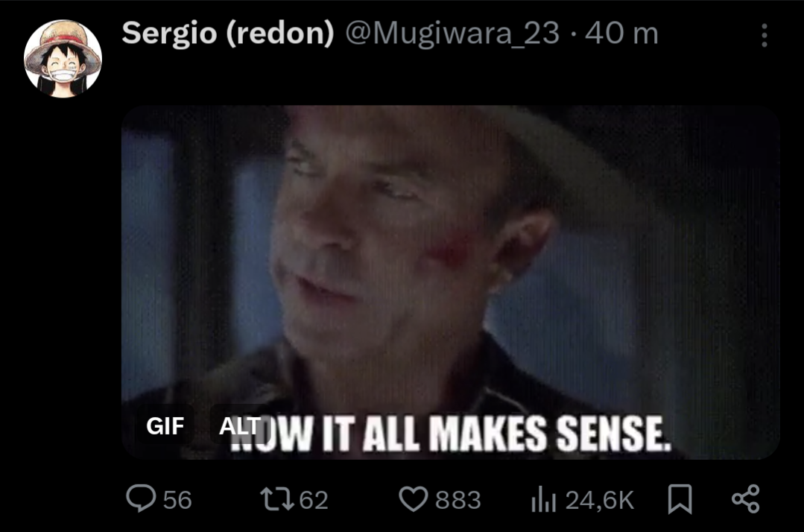The image size is (804, 532).
Task: Select the 24,6K views count
Action: [599, 500]
